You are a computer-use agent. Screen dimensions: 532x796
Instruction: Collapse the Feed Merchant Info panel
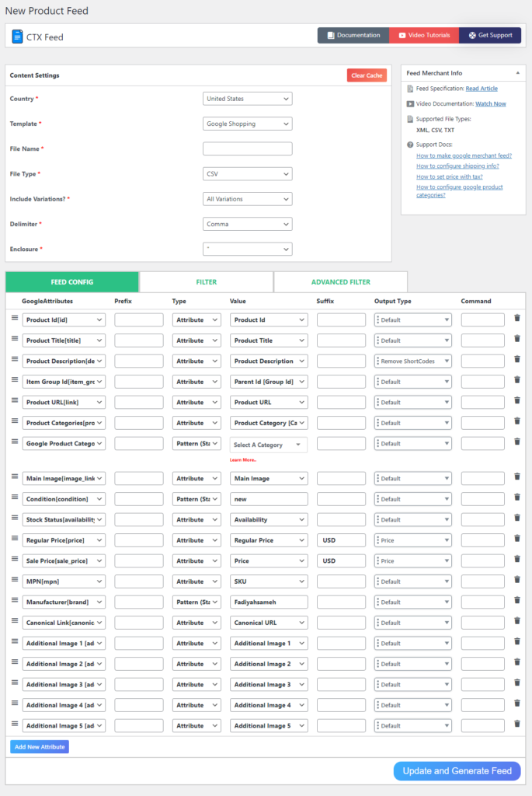coord(517,73)
